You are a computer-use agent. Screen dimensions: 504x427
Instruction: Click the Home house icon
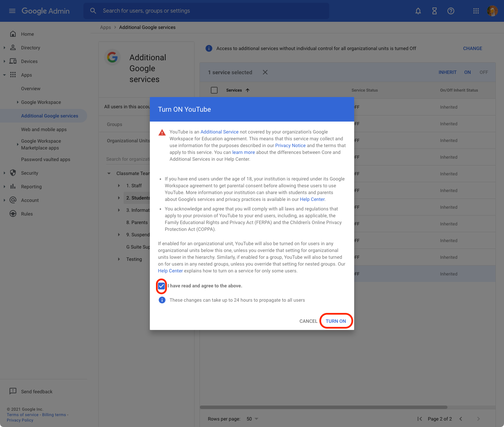(x=13, y=34)
